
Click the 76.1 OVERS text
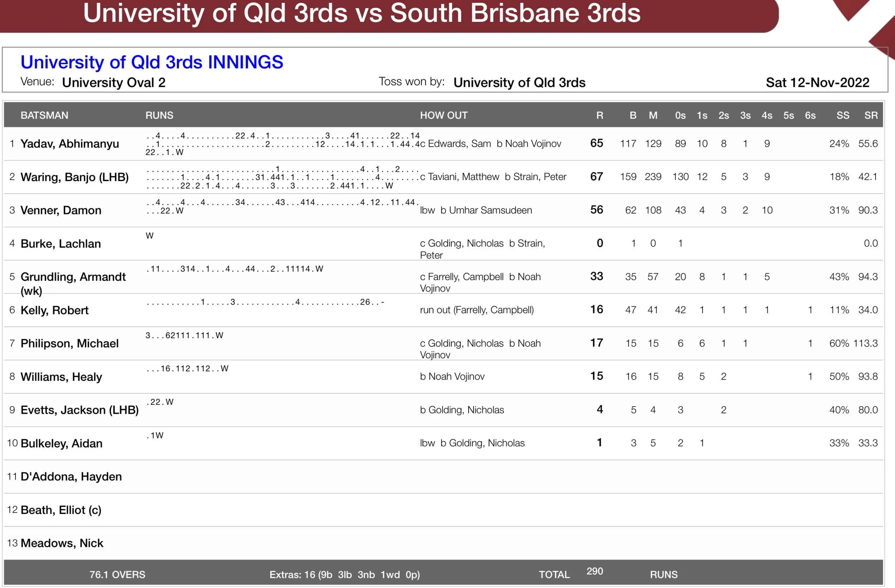click(x=117, y=574)
